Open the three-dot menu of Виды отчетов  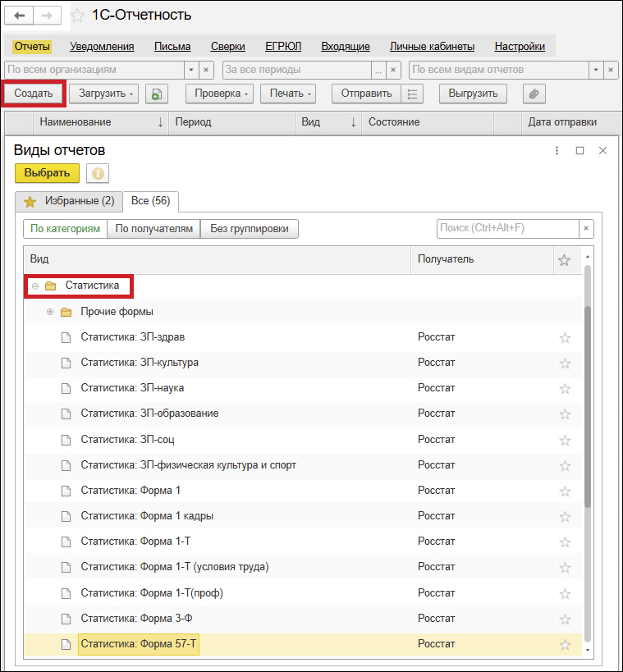tap(557, 151)
